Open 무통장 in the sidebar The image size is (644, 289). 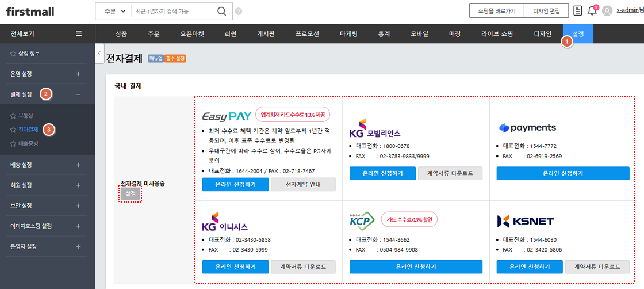tap(25, 116)
